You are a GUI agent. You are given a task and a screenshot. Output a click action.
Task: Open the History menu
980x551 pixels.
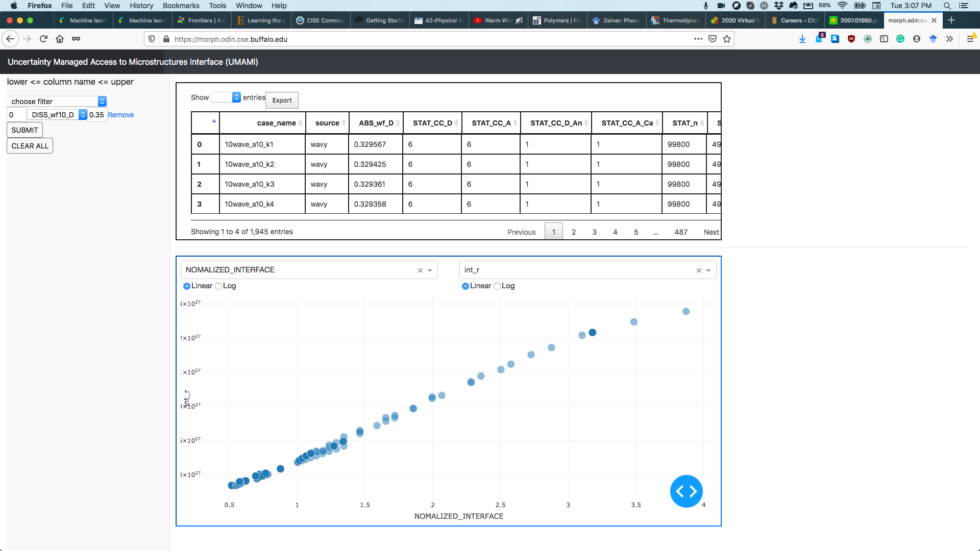coord(141,6)
